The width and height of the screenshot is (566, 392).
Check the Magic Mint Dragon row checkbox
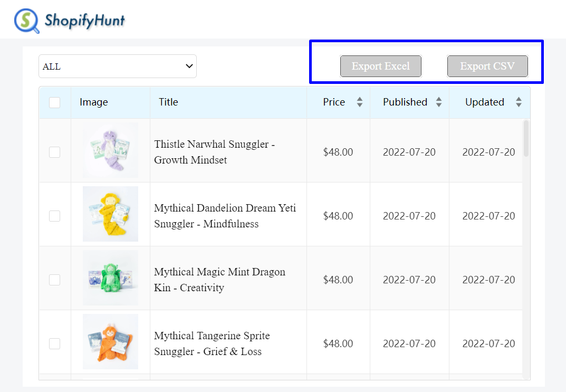[x=54, y=280]
